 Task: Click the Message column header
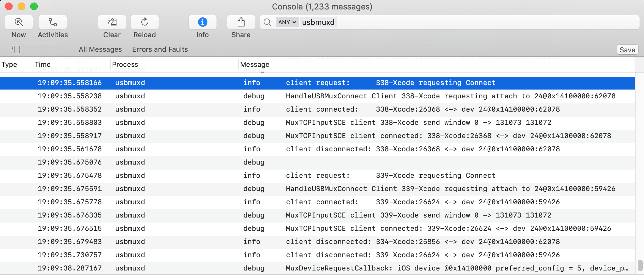255,65
